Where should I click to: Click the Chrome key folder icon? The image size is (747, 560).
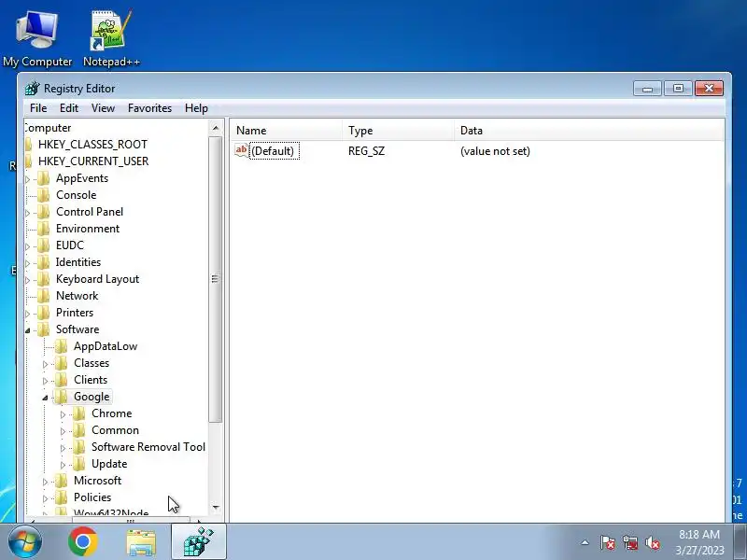click(79, 413)
